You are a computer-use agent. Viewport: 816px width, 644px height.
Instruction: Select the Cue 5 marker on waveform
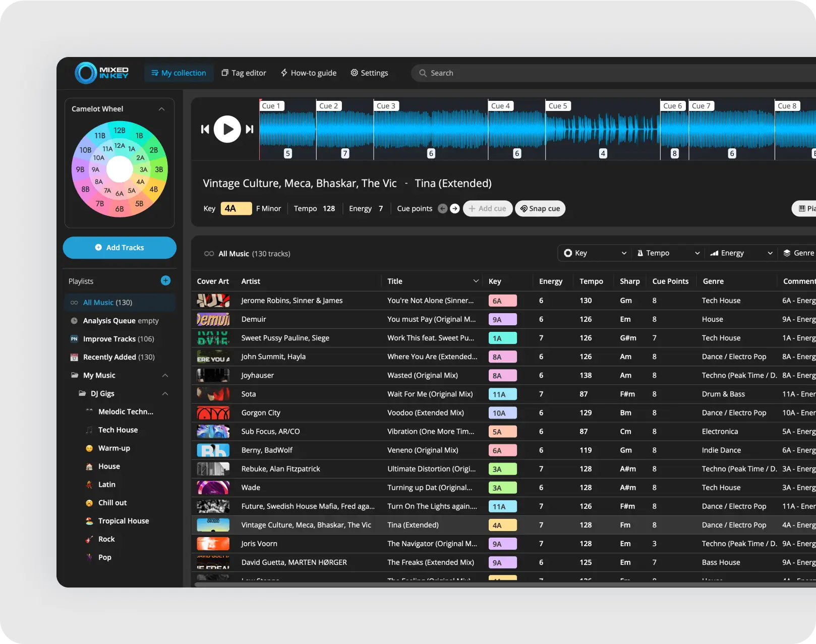coord(558,106)
